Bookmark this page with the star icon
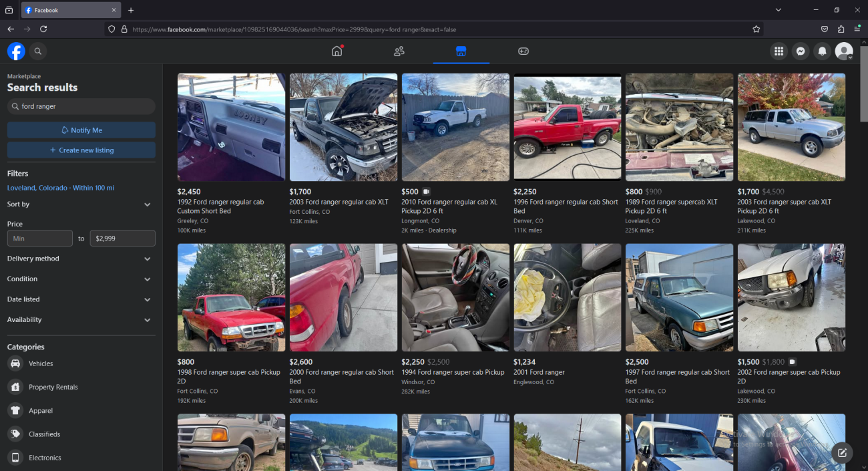Screen dimensions: 868x471 coord(756,29)
